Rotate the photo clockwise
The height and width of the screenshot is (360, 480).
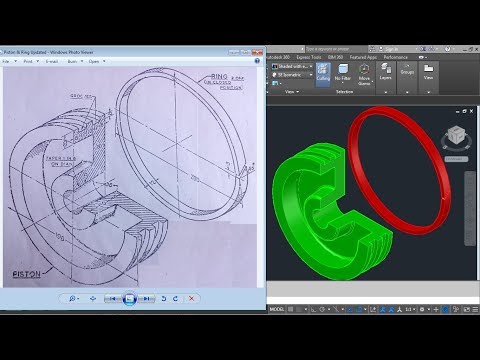click(175, 299)
